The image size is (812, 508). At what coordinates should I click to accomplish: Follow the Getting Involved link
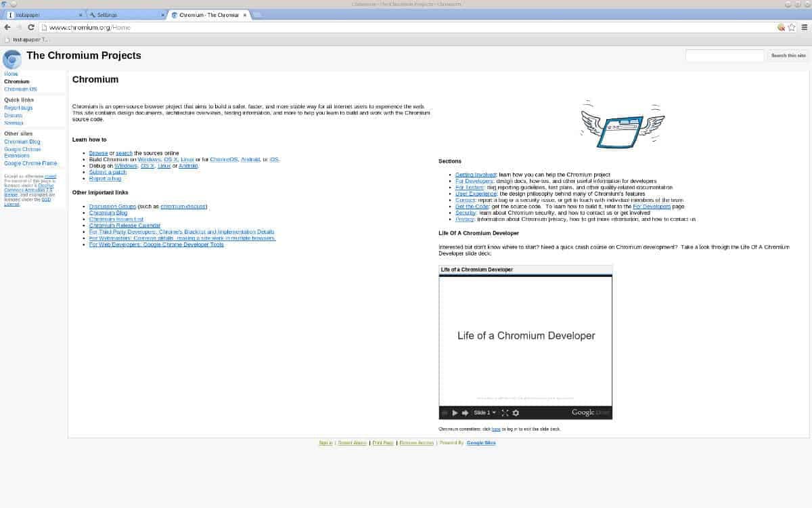click(x=476, y=175)
